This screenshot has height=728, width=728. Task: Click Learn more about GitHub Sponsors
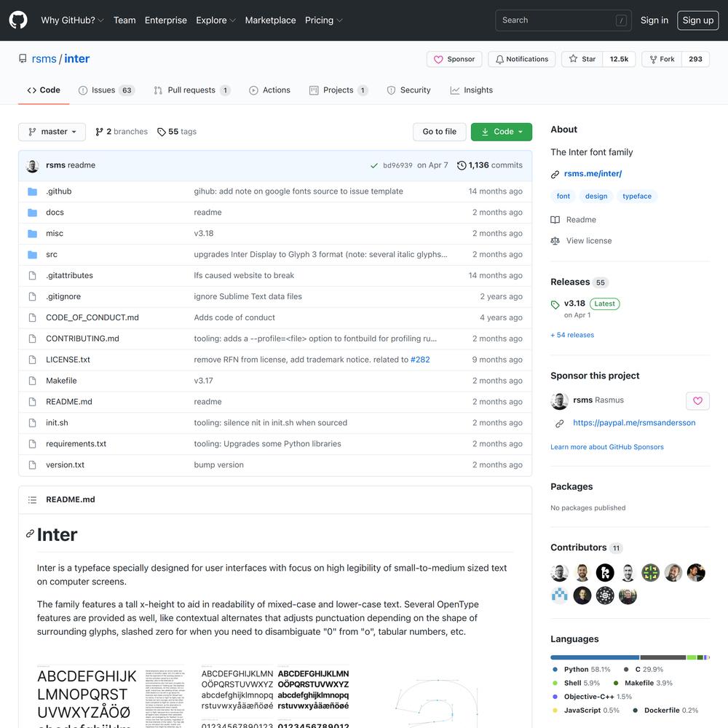(x=607, y=447)
